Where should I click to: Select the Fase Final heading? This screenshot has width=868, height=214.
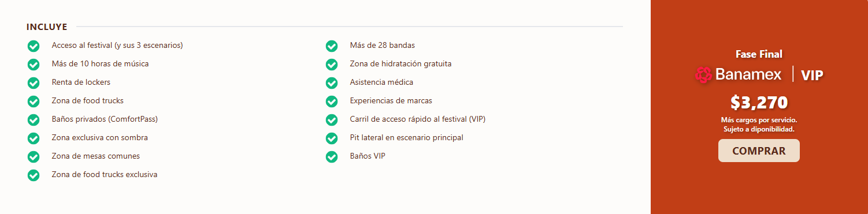click(x=759, y=54)
